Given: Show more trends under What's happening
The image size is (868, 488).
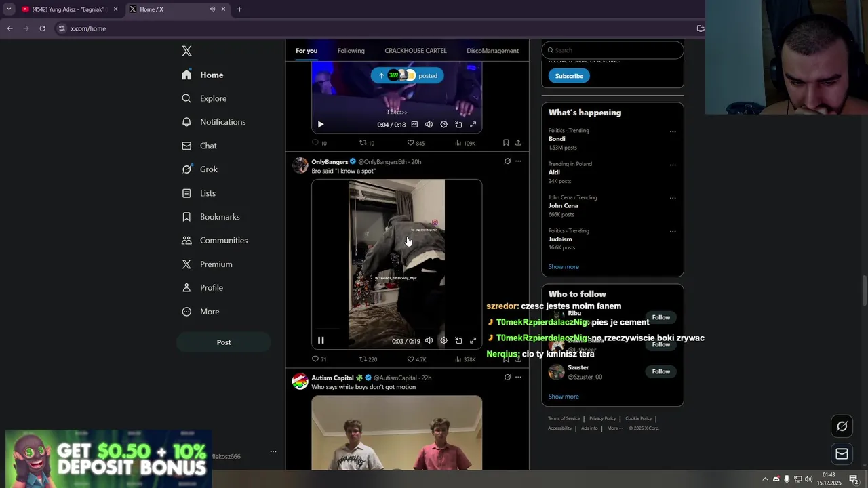Looking at the screenshot, I should tap(564, 267).
